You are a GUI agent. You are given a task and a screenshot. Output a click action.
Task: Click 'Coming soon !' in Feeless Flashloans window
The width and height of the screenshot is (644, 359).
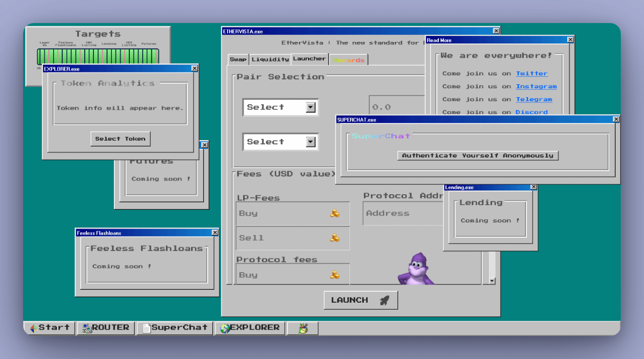tap(122, 266)
